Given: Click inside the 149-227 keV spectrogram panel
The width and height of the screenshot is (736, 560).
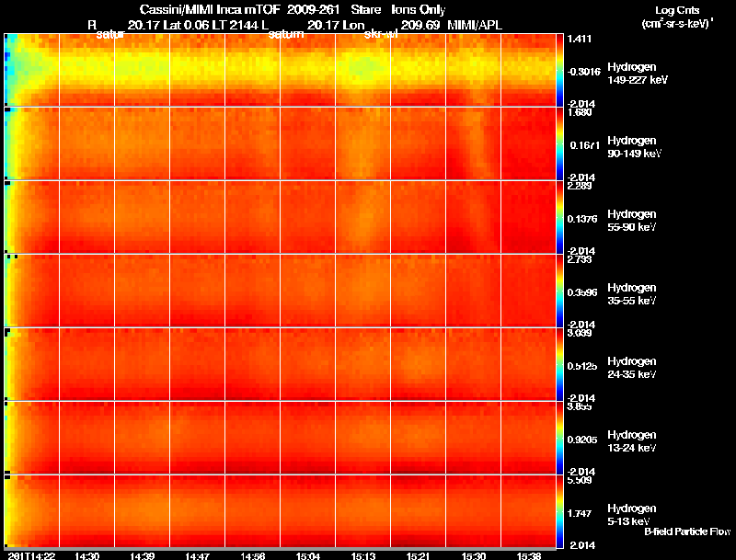Looking at the screenshot, I should (x=281, y=70).
